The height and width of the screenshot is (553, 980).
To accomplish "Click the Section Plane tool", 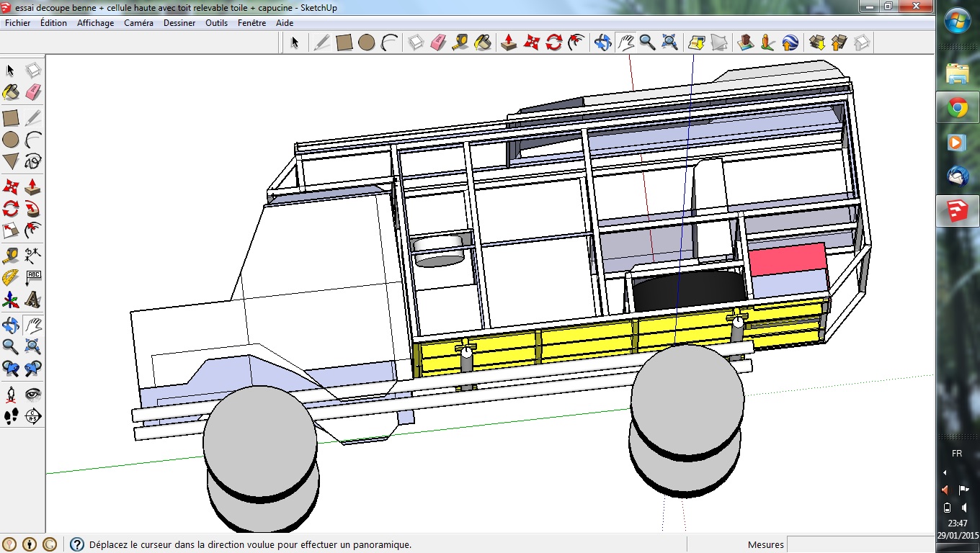I will point(33,416).
